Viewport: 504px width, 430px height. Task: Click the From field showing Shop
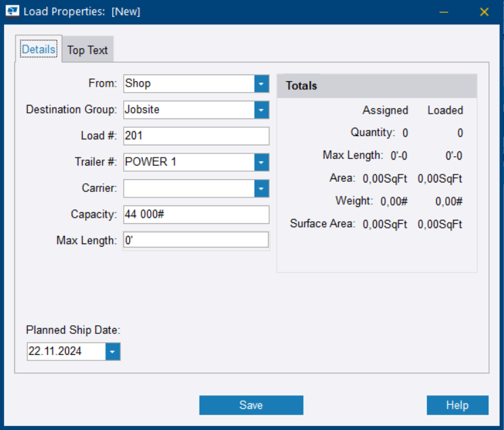tap(188, 84)
